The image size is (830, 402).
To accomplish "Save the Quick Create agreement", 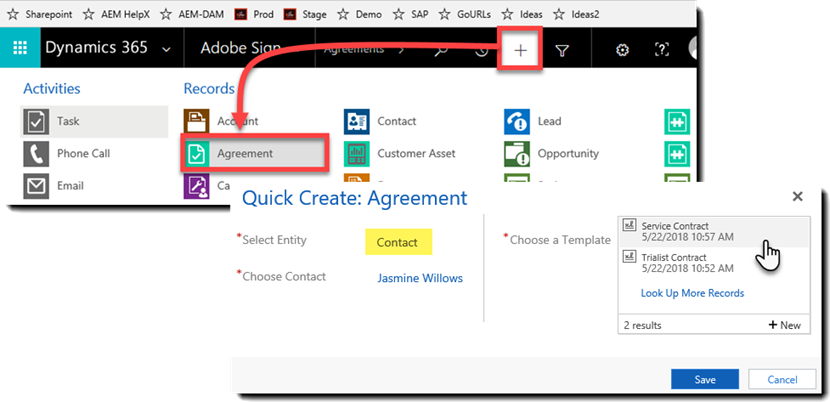I will (x=705, y=379).
